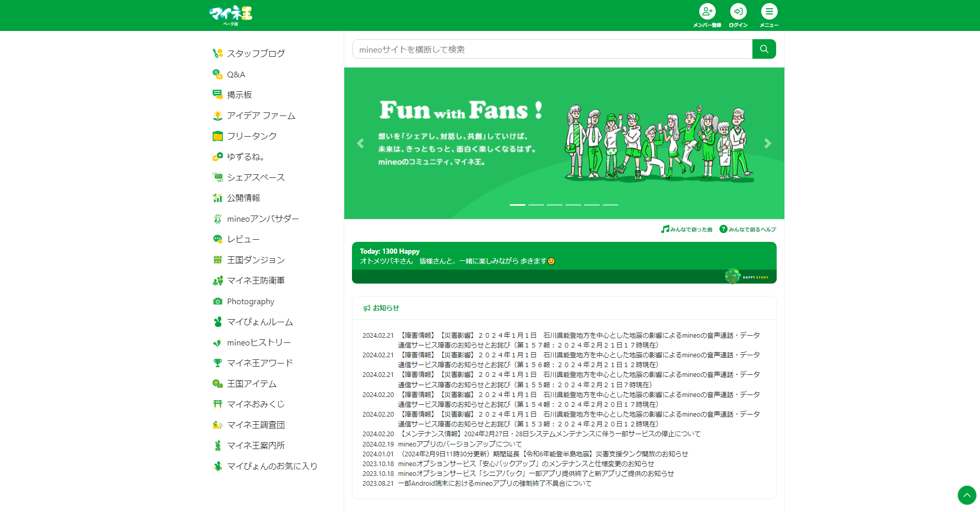The image size is (980, 512).
Task: Open notice for 第157報 outage report
Action: 579,340
